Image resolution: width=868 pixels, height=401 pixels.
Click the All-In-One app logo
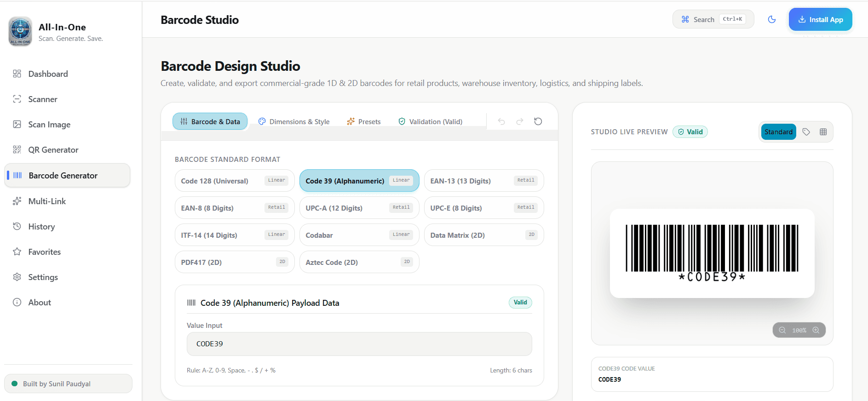tap(20, 32)
